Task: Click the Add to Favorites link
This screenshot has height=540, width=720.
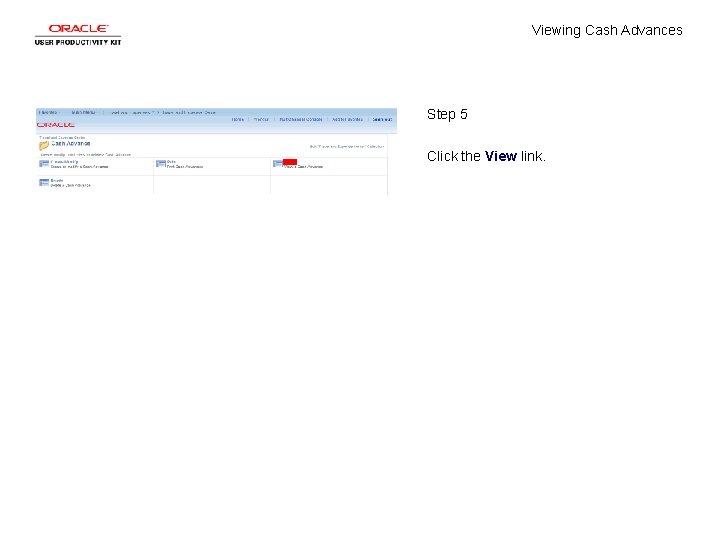Action: (348, 119)
